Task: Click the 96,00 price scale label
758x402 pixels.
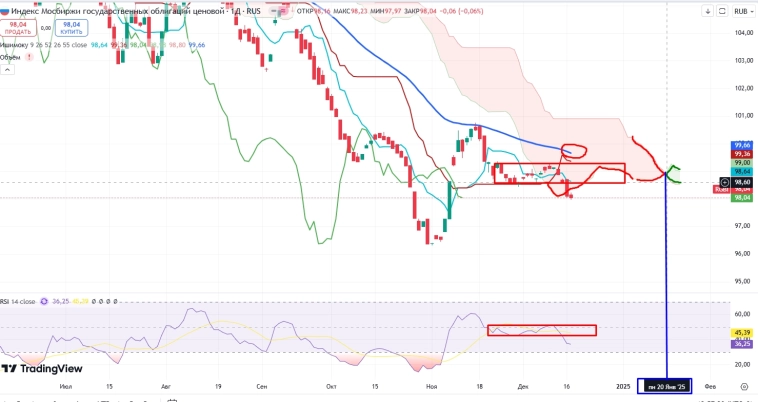Action: click(743, 253)
